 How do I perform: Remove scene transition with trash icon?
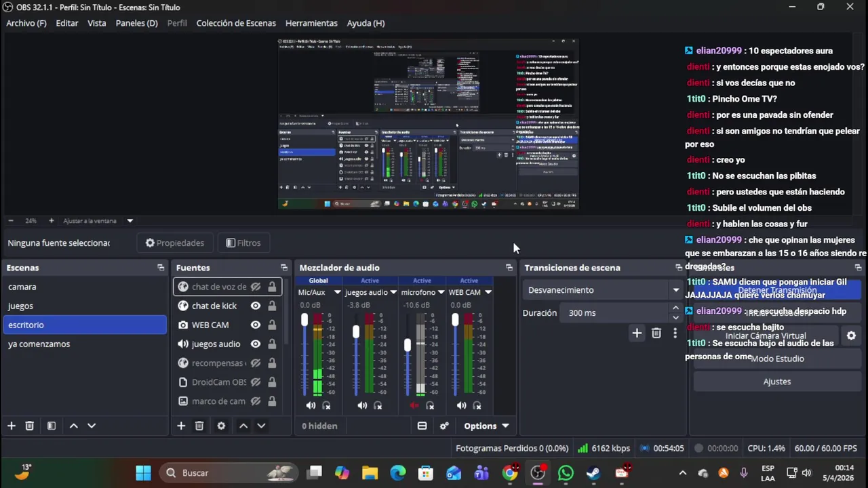coord(656,333)
